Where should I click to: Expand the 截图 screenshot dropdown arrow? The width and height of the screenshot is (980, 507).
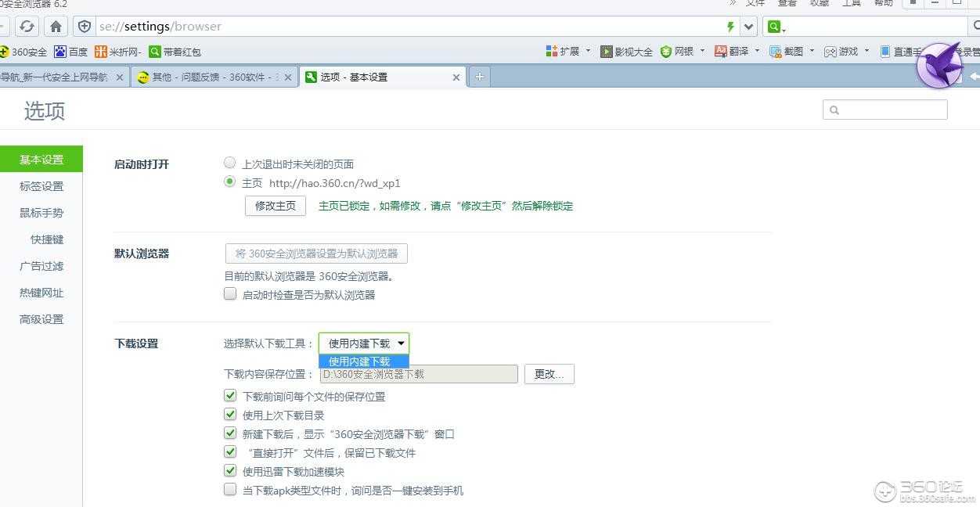click(812, 52)
